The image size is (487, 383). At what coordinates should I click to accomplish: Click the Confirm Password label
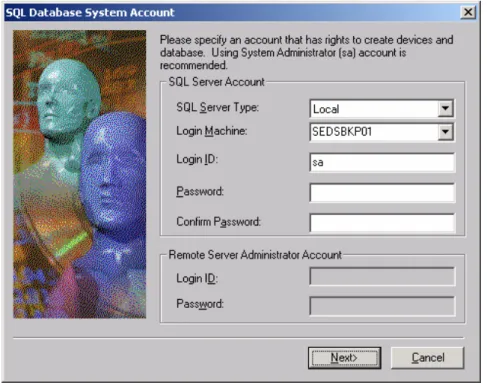tap(218, 222)
